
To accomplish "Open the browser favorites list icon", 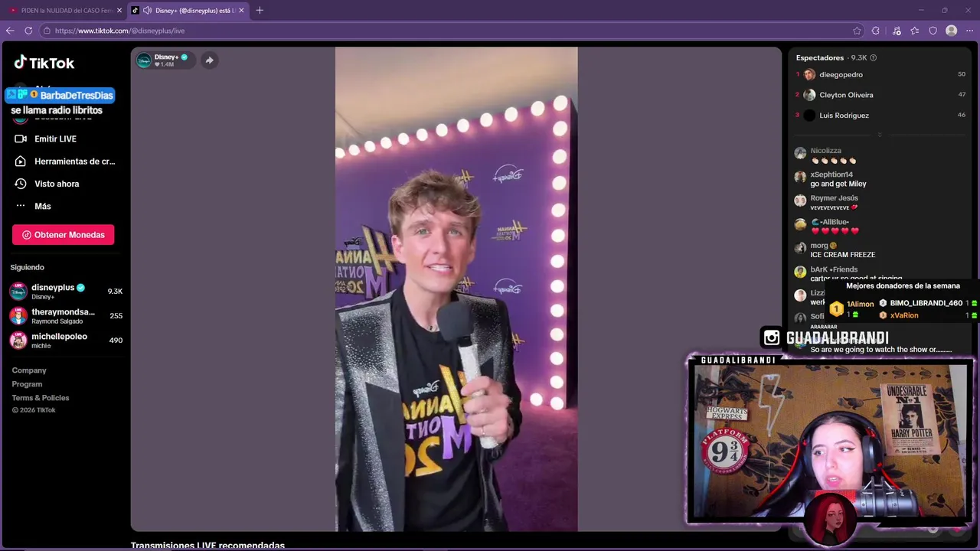I will click(914, 31).
